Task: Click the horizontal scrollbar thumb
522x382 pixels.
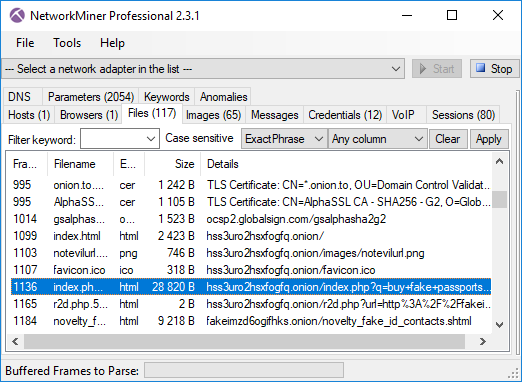Action: click(244, 341)
